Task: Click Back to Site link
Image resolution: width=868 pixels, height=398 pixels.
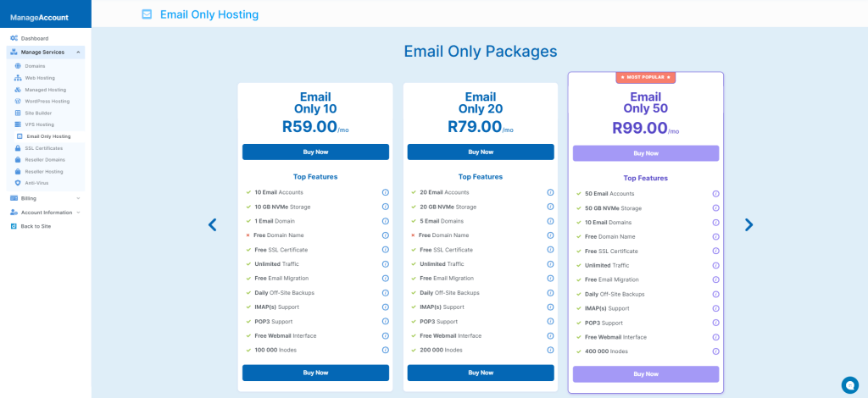Action: click(x=36, y=226)
